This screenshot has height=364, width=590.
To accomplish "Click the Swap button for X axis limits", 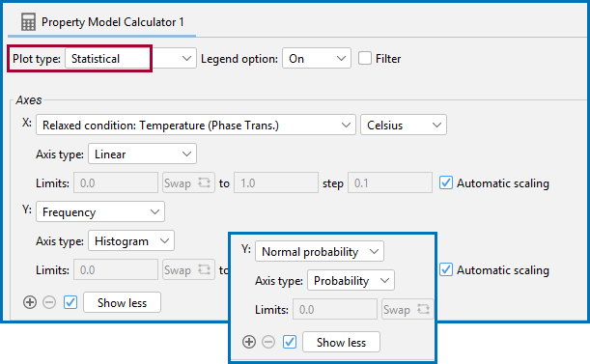I will pyautogui.click(x=188, y=182).
